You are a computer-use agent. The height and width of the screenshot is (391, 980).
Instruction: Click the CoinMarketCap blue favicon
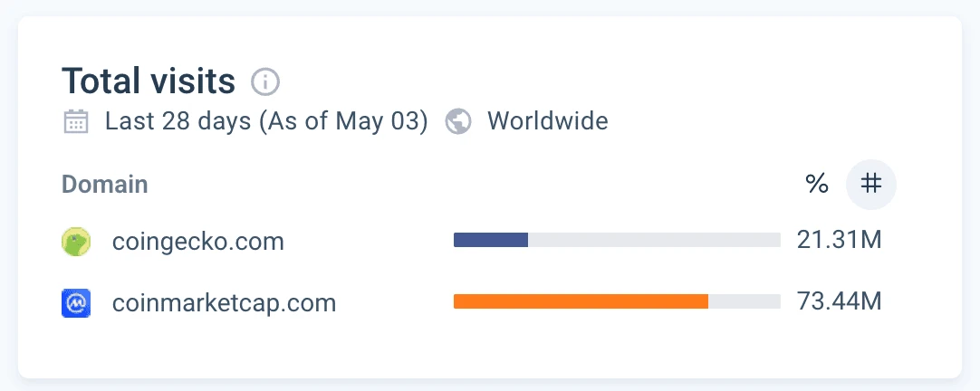76,302
